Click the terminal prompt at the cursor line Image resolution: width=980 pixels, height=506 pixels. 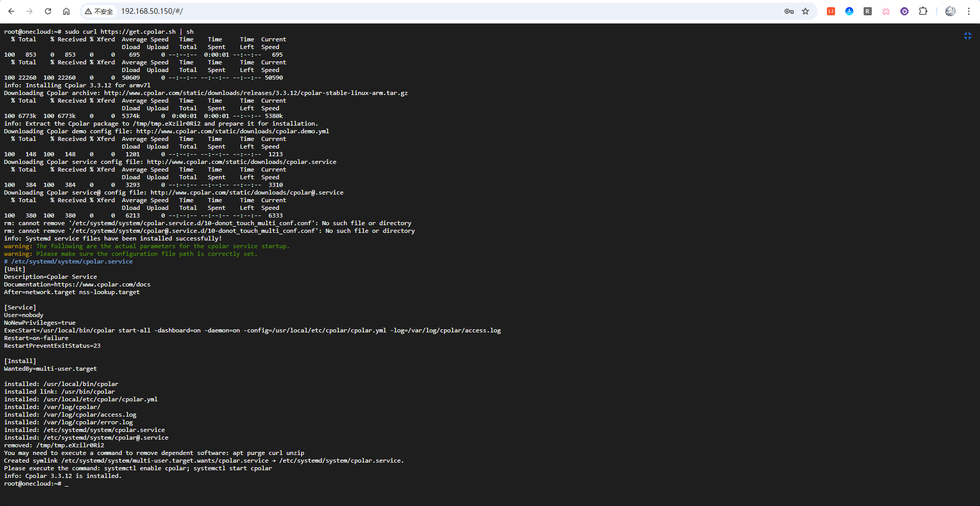coord(66,484)
